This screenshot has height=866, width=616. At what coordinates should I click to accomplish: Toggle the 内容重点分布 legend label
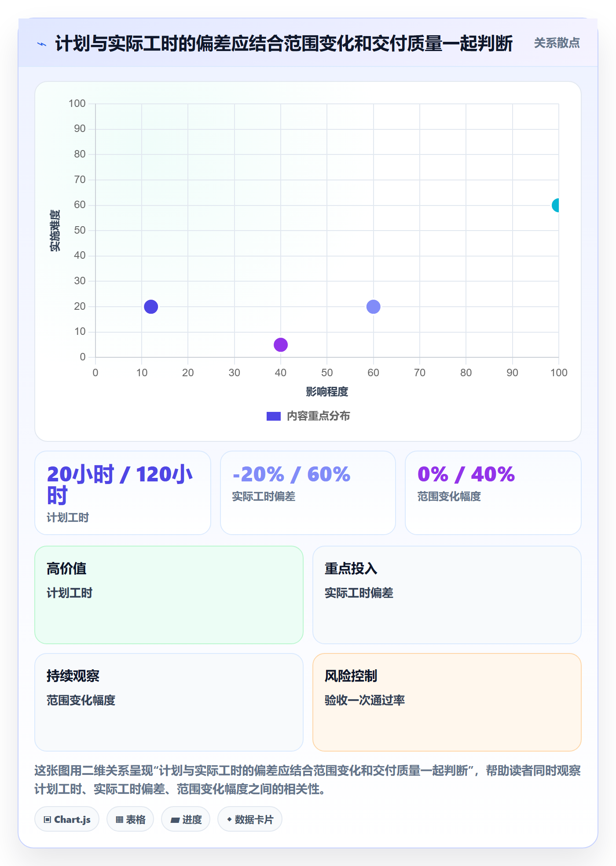pyautogui.click(x=318, y=416)
